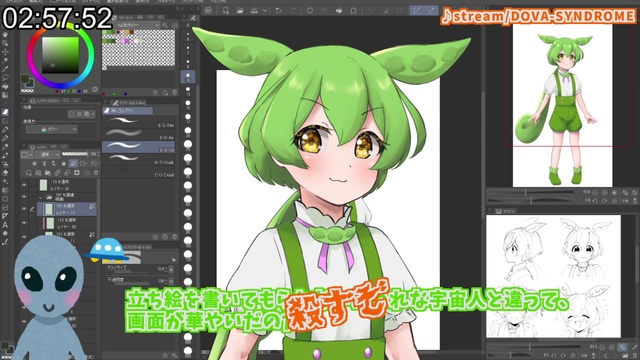The image size is (640, 360).
Task: Click the full-body character reference thumbnail
Action: point(562,105)
